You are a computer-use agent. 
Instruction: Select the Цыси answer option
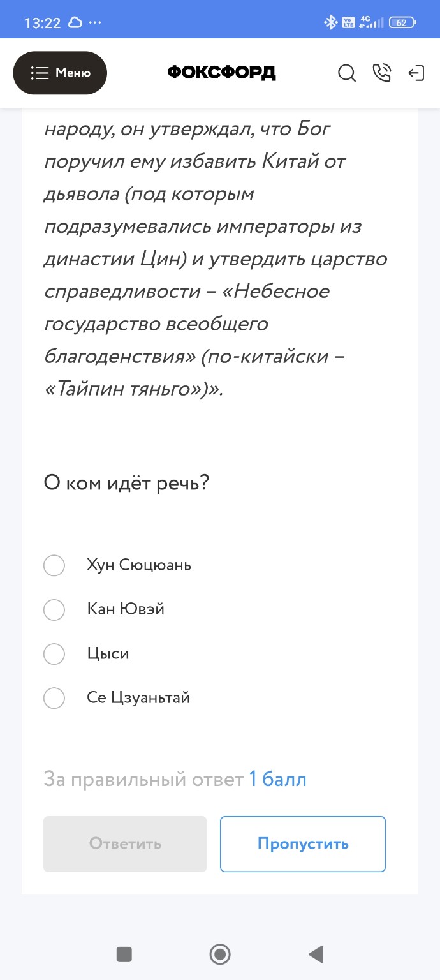coord(54,654)
